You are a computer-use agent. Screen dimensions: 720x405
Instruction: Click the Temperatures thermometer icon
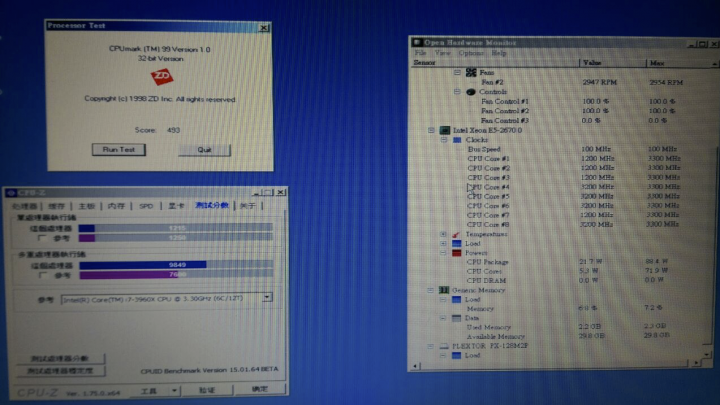456,235
